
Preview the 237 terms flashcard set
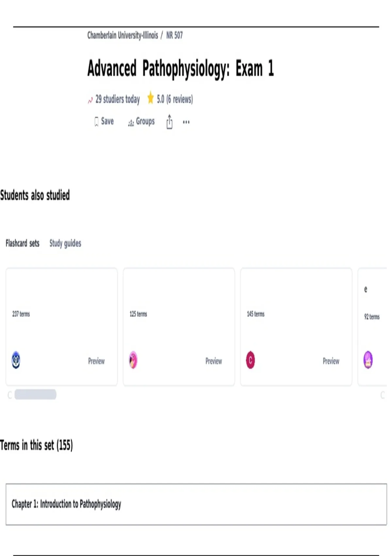96,361
